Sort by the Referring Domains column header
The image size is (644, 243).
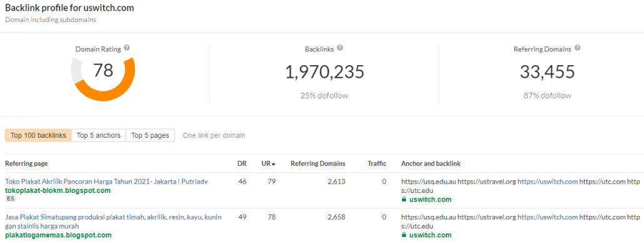(318, 163)
